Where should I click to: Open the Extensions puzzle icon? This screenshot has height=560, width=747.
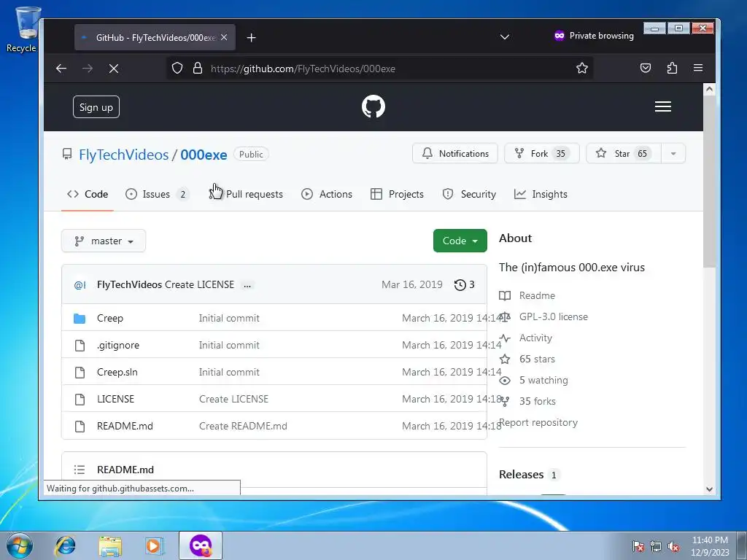(x=672, y=69)
